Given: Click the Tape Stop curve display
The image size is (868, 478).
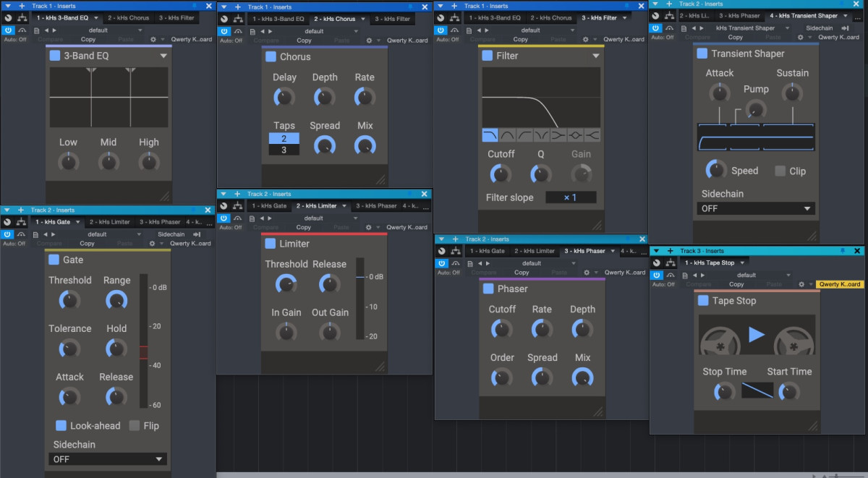Looking at the screenshot, I should [x=757, y=390].
